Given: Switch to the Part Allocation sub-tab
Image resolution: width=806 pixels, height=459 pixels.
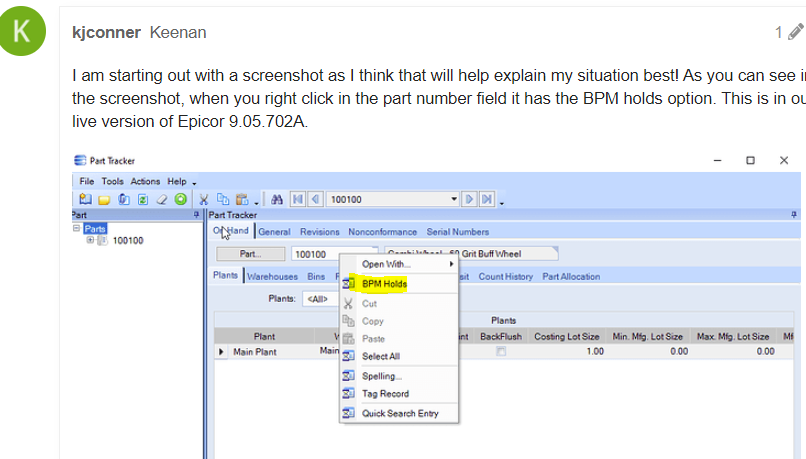Looking at the screenshot, I should click(571, 277).
